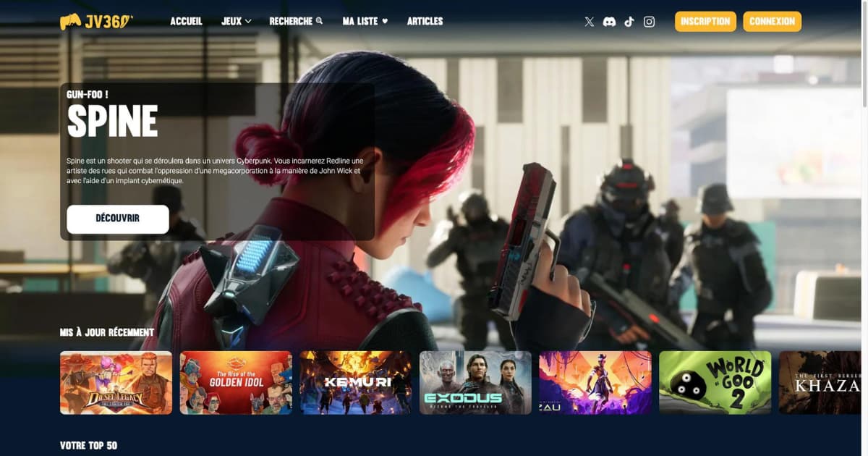Click the SPINE game title
Viewport: 868px width, 456px height.
point(112,122)
